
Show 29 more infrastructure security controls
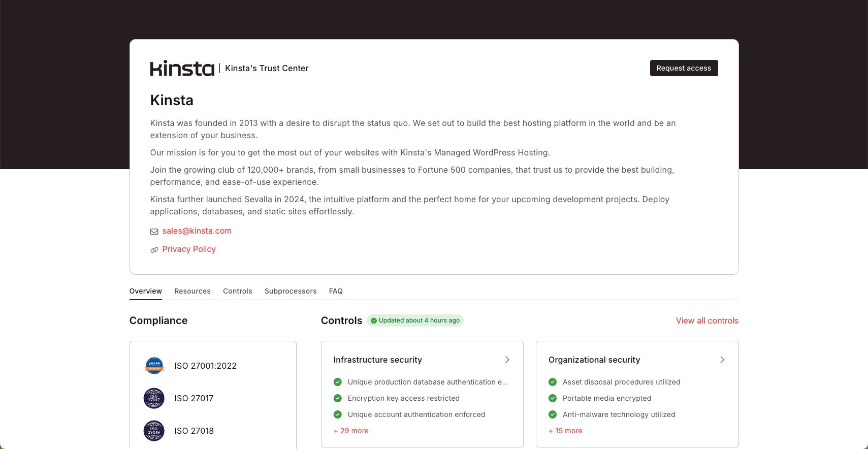351,431
